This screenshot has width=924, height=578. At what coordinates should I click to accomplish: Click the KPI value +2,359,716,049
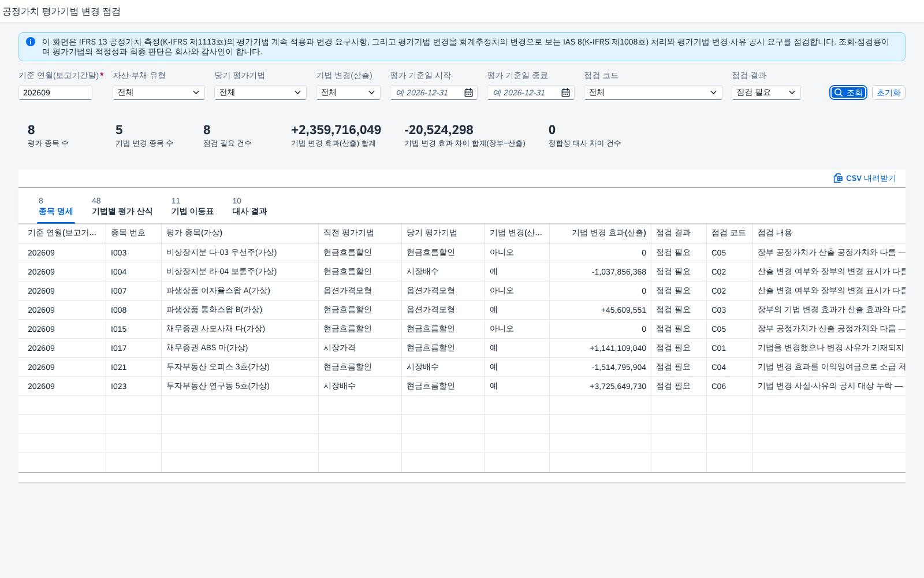pyautogui.click(x=336, y=130)
